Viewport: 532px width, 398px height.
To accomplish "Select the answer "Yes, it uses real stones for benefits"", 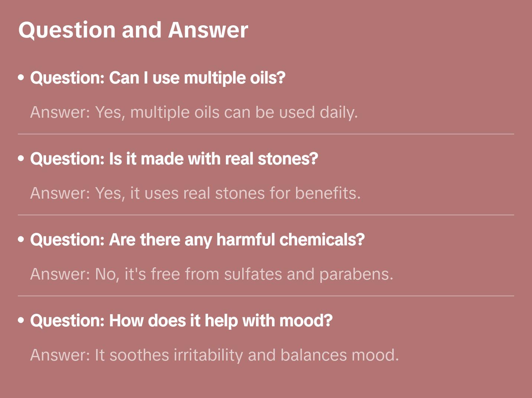I will click(x=195, y=193).
